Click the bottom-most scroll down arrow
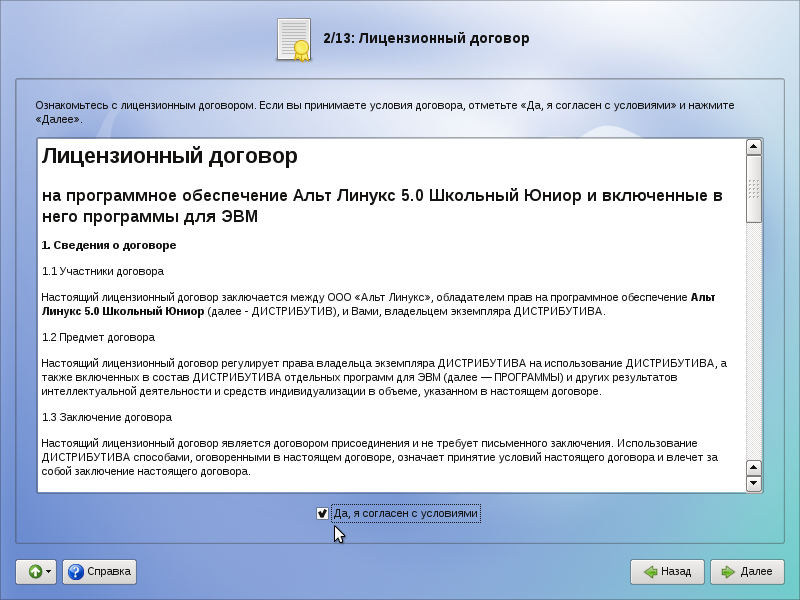This screenshot has width=800, height=600. click(754, 484)
